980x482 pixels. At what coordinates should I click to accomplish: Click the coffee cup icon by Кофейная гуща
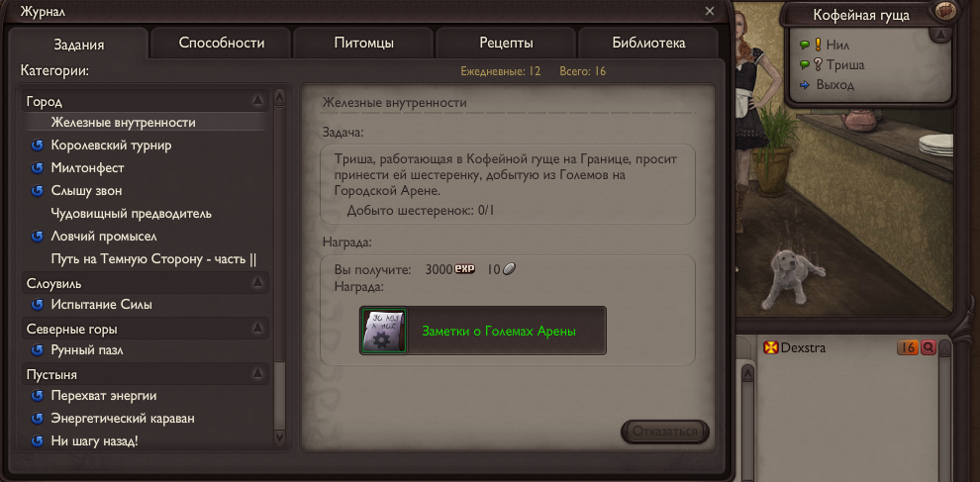[x=947, y=11]
